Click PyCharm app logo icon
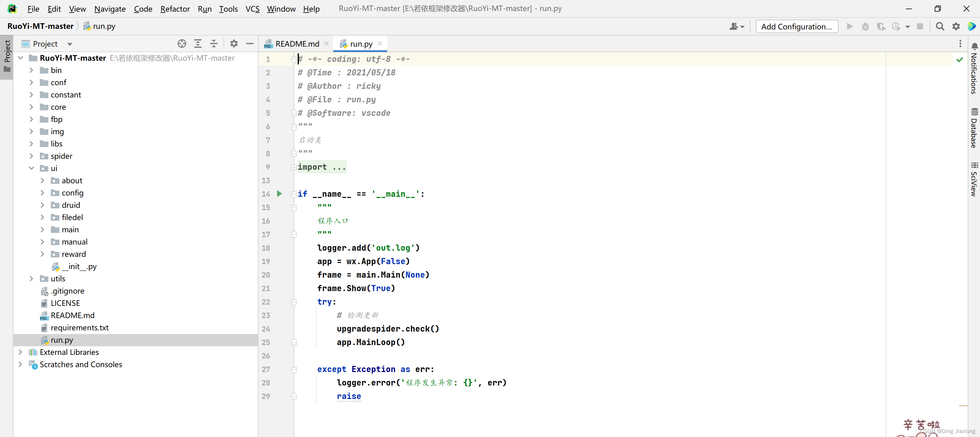The image size is (980, 437). click(12, 8)
